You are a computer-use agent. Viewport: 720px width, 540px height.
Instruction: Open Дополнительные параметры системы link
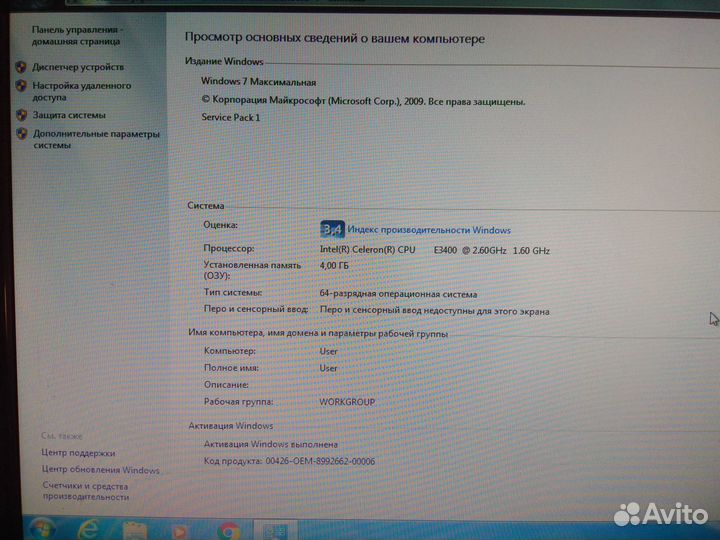pos(96,140)
